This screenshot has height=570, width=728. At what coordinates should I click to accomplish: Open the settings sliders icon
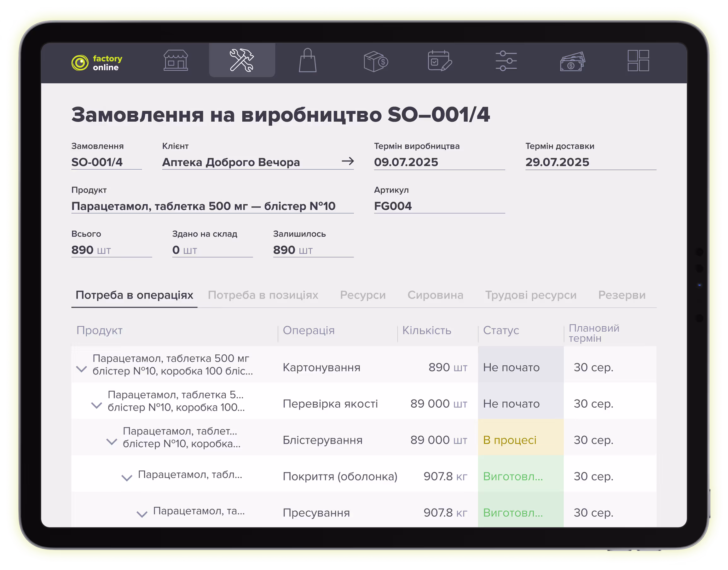coord(506,61)
